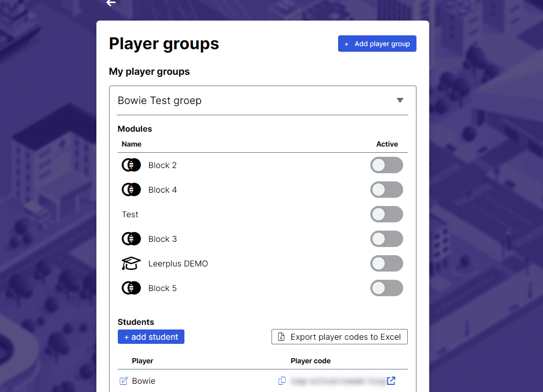The height and width of the screenshot is (392, 543).
Task: Turn on Leerplus DEMO module
Action: point(387,263)
